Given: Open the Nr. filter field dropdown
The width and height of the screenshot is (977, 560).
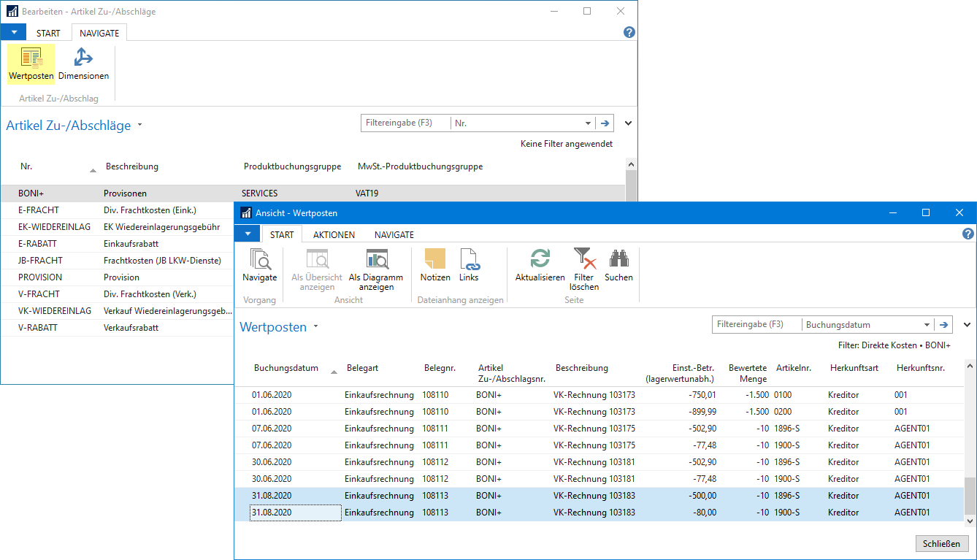Looking at the screenshot, I should 589,123.
